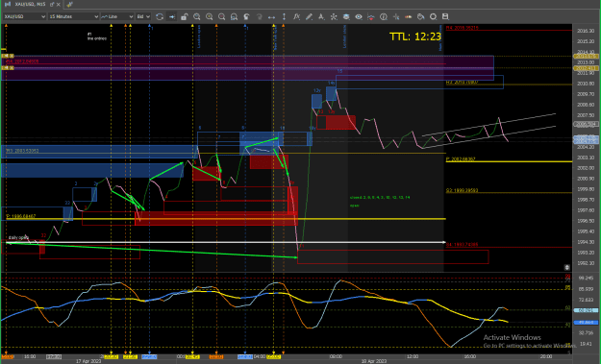Open the paint bucket theme icon
601x364 pixels.
click(x=420, y=16)
